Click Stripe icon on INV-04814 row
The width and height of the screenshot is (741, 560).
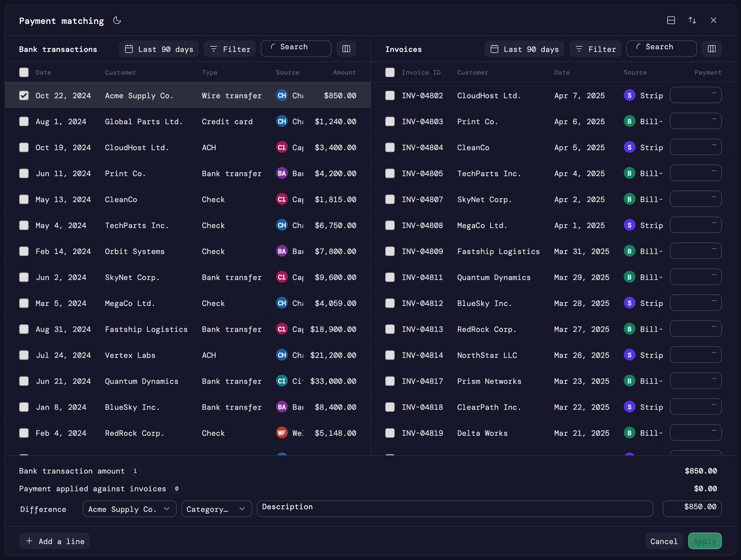point(629,355)
